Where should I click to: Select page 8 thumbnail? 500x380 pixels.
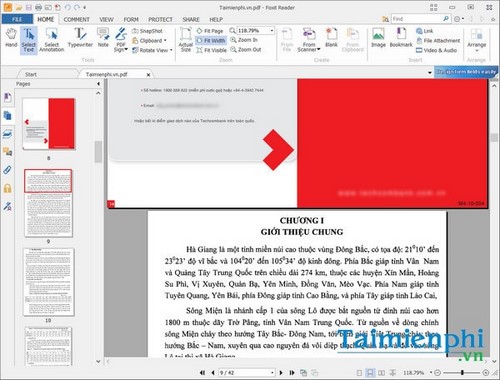[49, 124]
